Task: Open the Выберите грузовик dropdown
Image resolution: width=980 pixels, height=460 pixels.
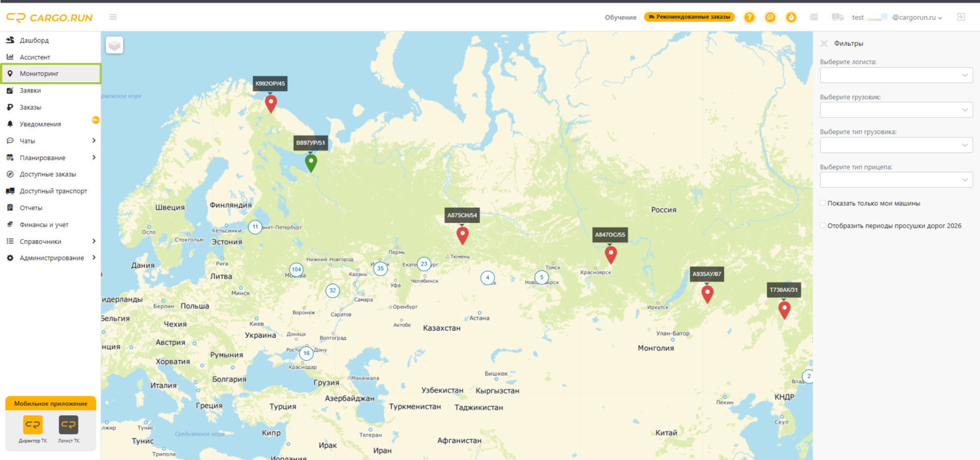Action: pyautogui.click(x=896, y=110)
